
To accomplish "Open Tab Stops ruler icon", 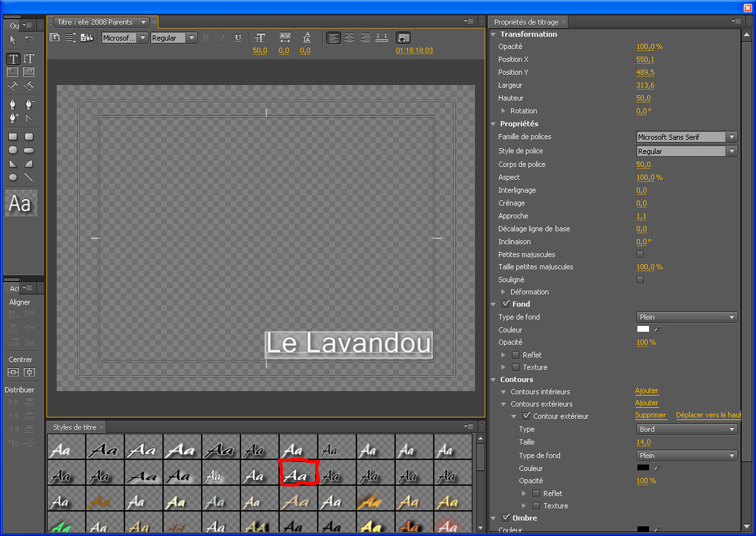I will coord(382,37).
